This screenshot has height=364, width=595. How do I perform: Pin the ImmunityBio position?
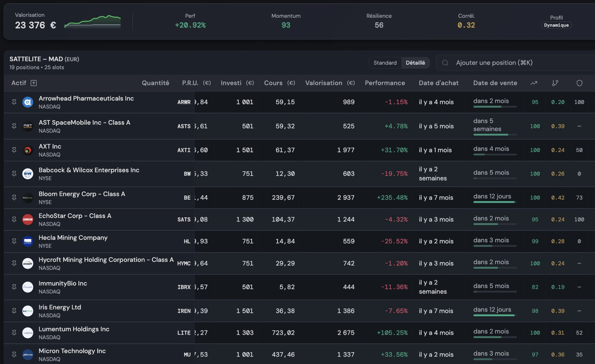[14, 287]
